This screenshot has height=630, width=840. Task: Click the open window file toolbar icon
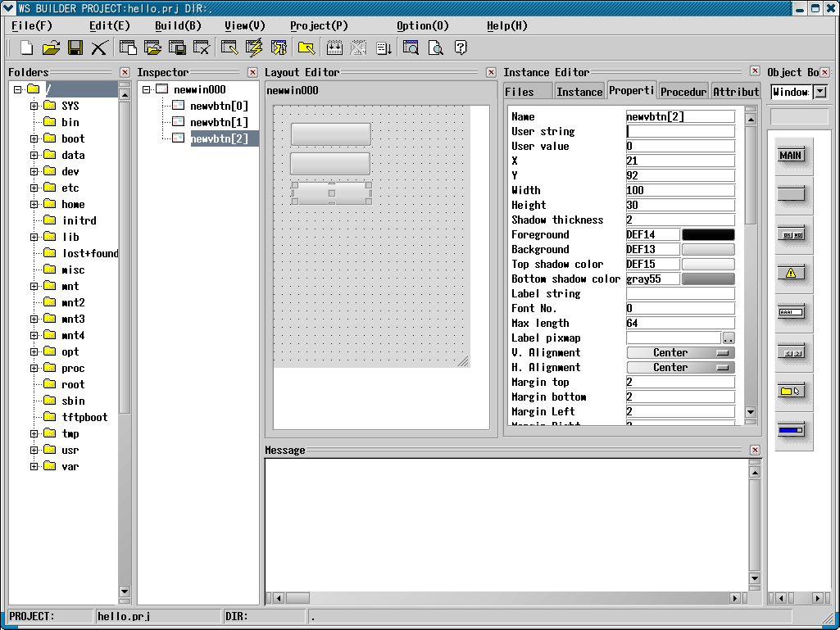(152, 48)
